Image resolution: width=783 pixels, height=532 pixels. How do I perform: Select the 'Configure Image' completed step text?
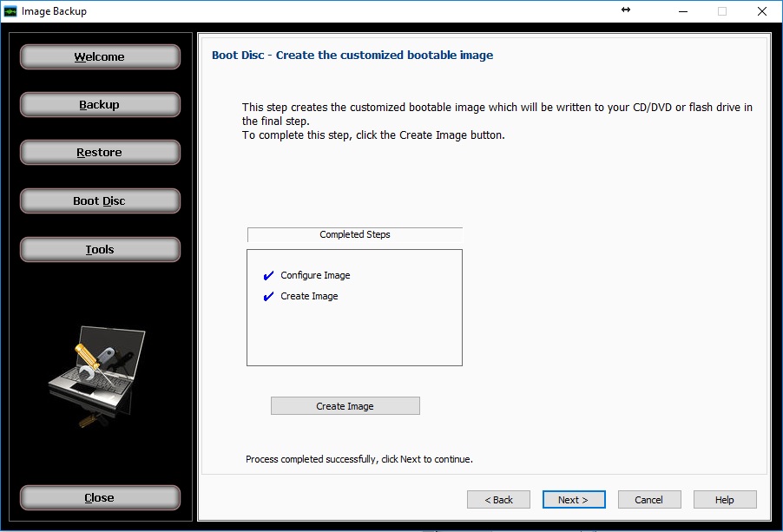point(315,275)
